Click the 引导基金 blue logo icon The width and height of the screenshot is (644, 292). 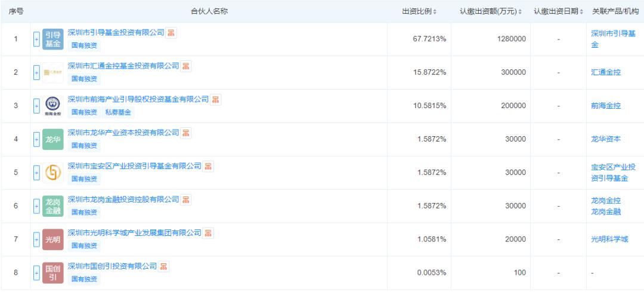(52, 39)
